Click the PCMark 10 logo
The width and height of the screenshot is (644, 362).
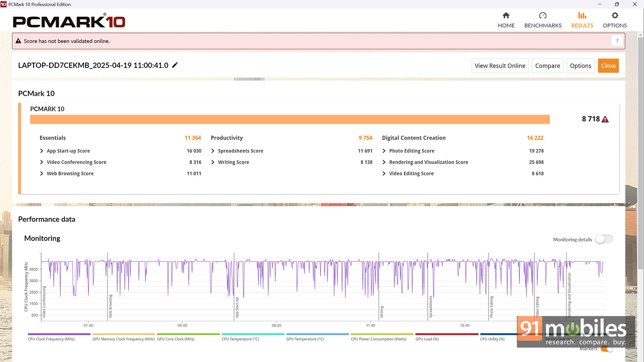[69, 21]
